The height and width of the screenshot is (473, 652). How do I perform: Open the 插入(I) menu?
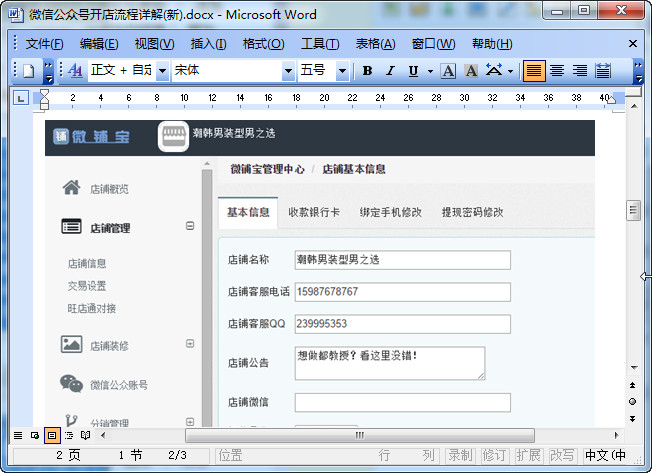(208, 44)
